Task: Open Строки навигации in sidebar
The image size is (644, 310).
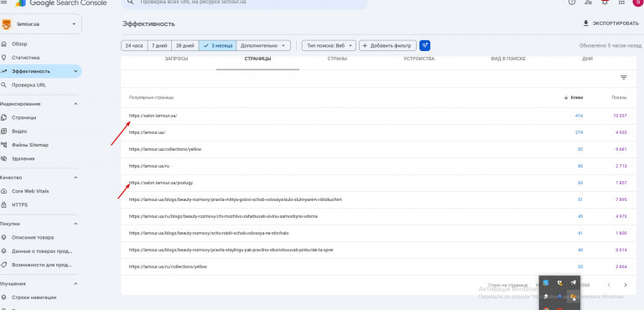Action: coord(34,297)
